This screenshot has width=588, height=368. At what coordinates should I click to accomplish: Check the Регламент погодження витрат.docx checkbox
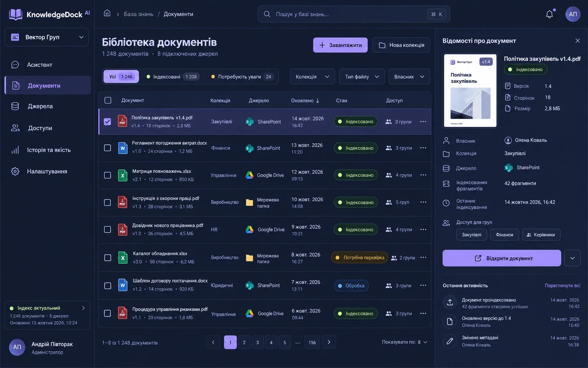[x=108, y=148]
